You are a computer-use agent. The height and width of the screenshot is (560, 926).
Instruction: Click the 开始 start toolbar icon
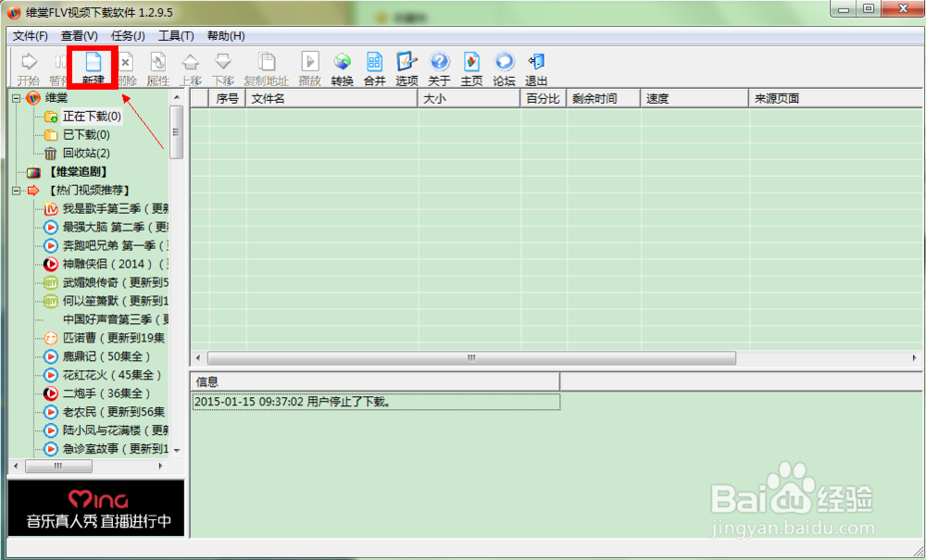pyautogui.click(x=29, y=68)
